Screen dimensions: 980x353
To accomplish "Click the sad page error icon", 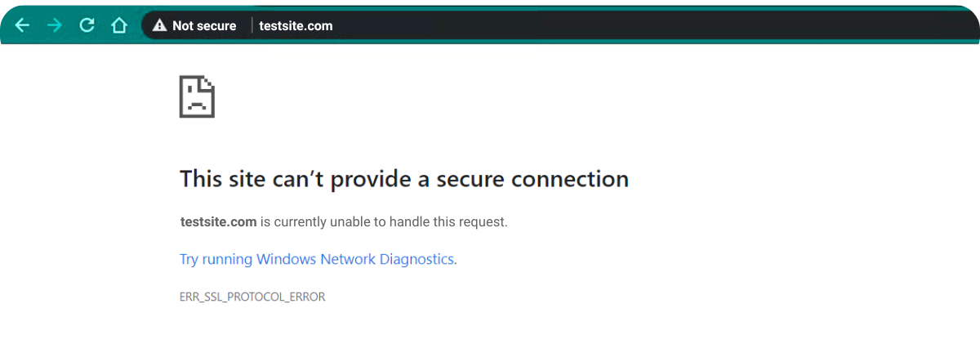I will click(197, 97).
